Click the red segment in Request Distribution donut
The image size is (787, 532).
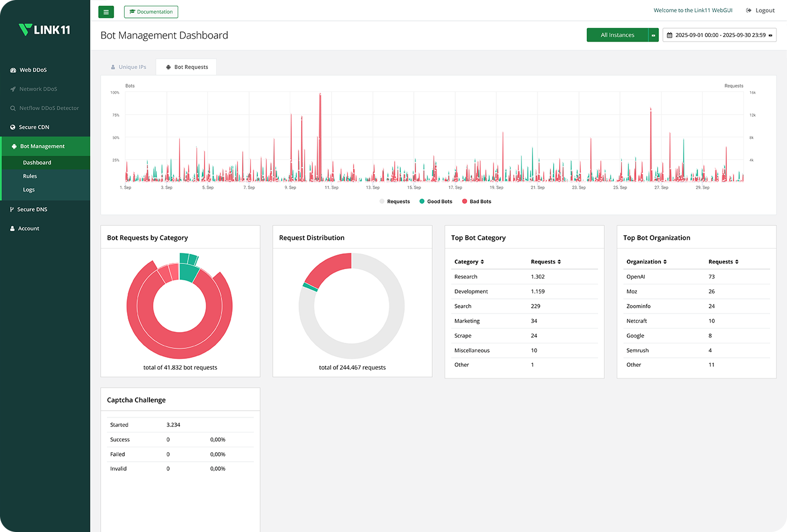(x=329, y=267)
